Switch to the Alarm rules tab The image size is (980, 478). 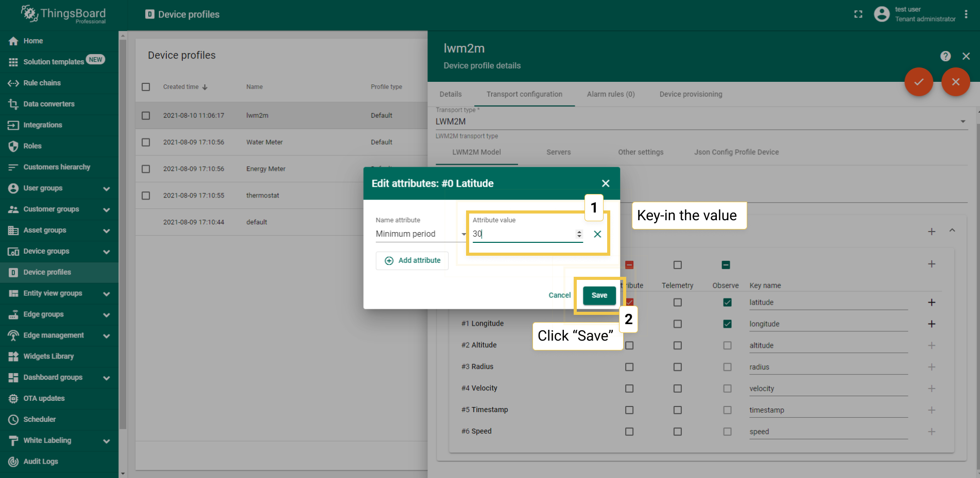coord(610,94)
